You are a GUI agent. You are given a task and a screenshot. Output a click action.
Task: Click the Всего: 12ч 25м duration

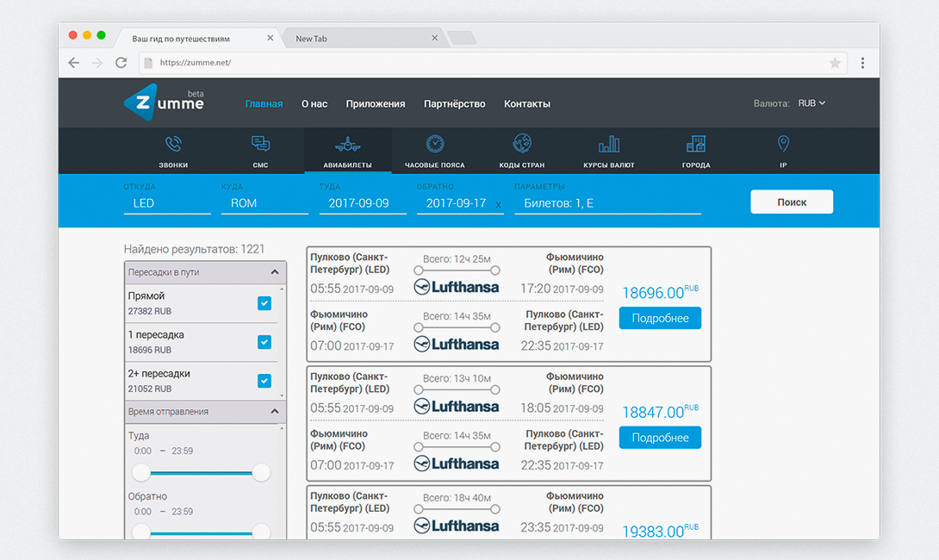click(x=457, y=258)
